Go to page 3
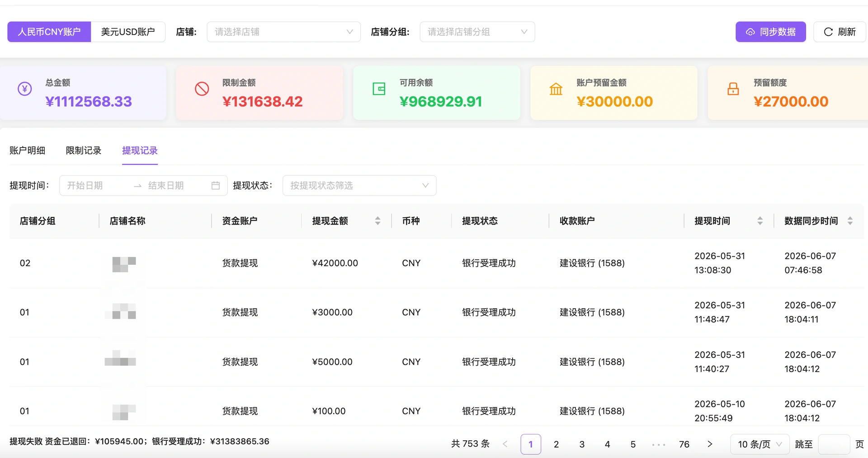Screen dimensions: 868x458 click(582, 444)
